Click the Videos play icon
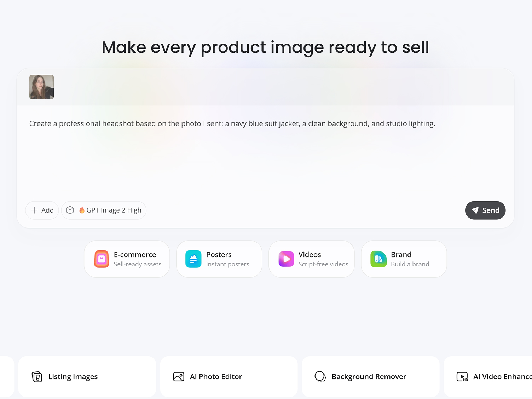 (286, 259)
